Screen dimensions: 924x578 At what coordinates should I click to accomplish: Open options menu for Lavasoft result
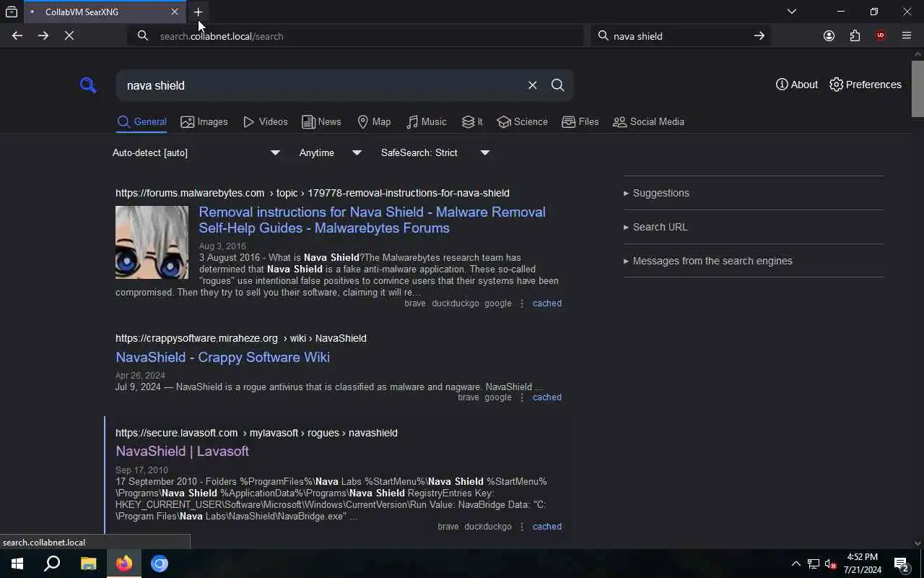pos(522,527)
